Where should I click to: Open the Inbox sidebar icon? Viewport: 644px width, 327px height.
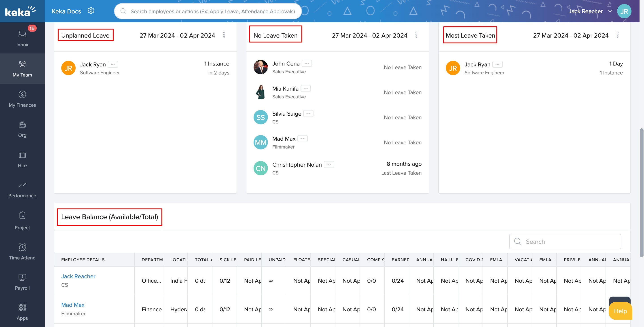tap(22, 34)
